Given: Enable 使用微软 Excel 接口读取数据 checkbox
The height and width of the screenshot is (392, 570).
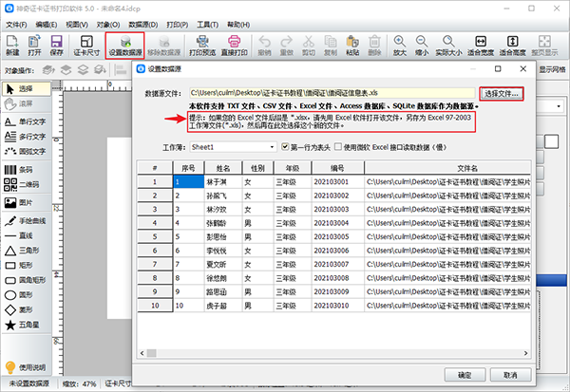Looking at the screenshot, I should (x=338, y=147).
